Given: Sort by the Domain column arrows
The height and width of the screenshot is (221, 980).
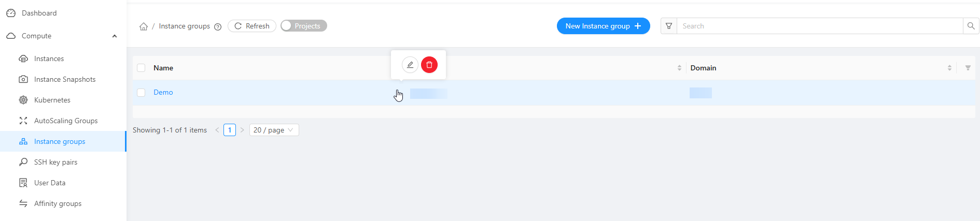Looking at the screenshot, I should 949,68.
